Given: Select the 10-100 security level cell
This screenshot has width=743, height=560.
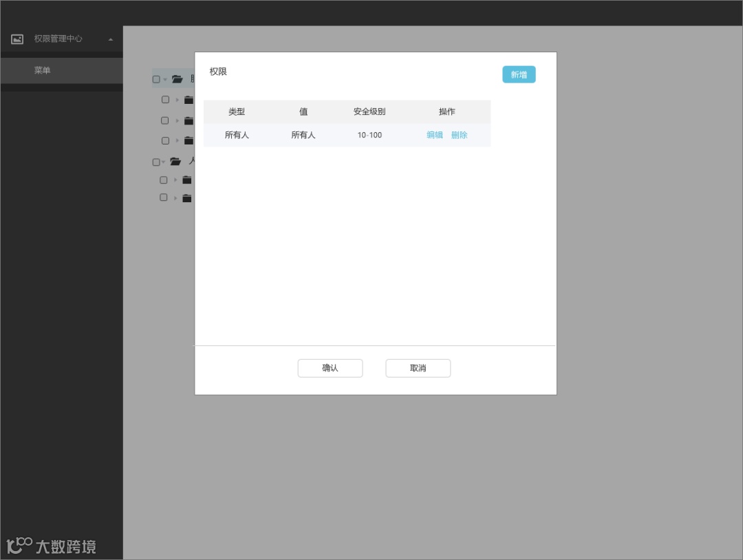Looking at the screenshot, I should pos(369,135).
